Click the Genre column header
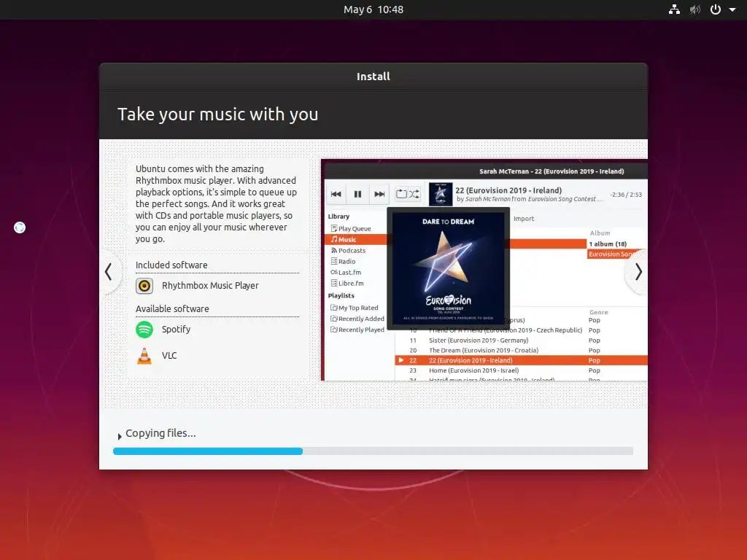 tap(599, 312)
